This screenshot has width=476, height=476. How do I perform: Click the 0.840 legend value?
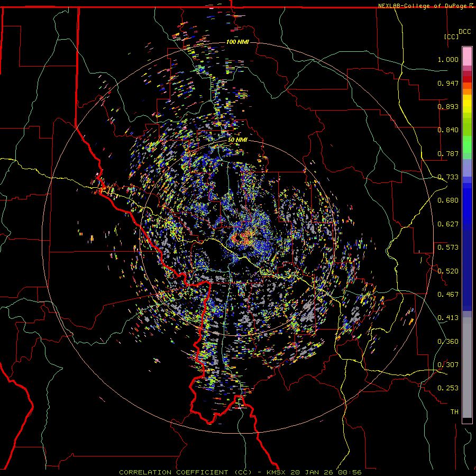coord(448,130)
